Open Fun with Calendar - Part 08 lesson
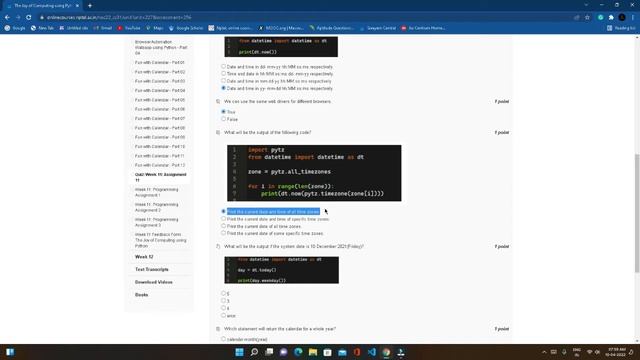Image resolution: width=640 pixels, height=360 pixels. pos(160,128)
